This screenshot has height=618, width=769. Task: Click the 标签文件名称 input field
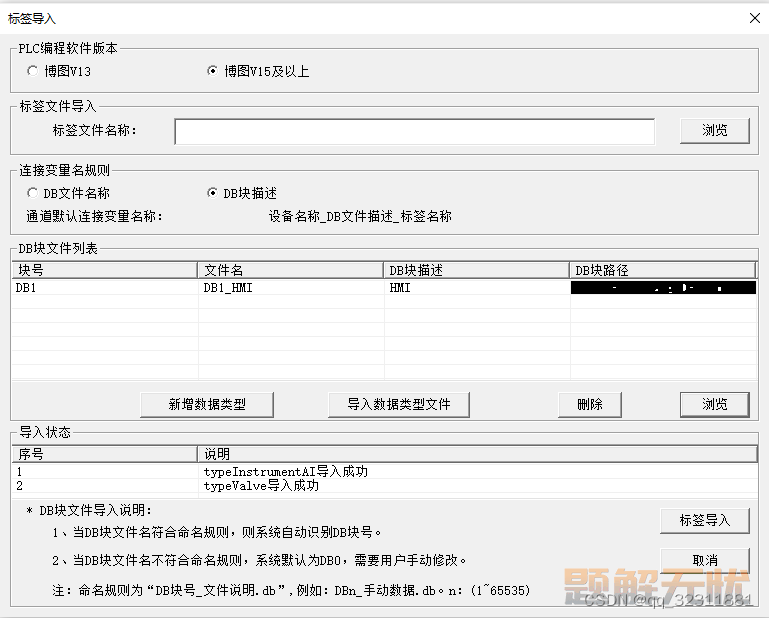point(414,131)
